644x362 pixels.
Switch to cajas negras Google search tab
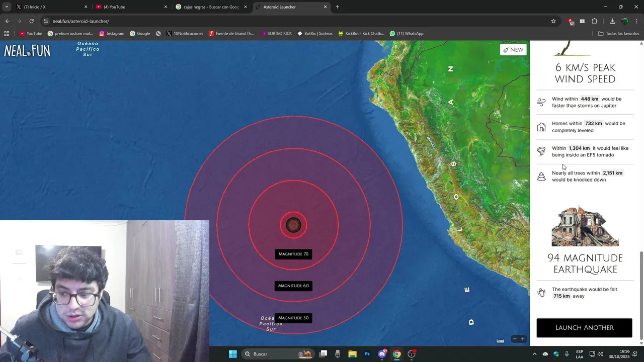click(211, 7)
